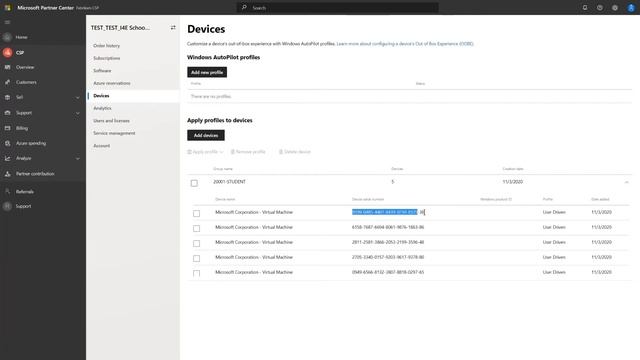Open the Azure spending icon
The width and height of the screenshot is (640, 360).
pos(7,143)
